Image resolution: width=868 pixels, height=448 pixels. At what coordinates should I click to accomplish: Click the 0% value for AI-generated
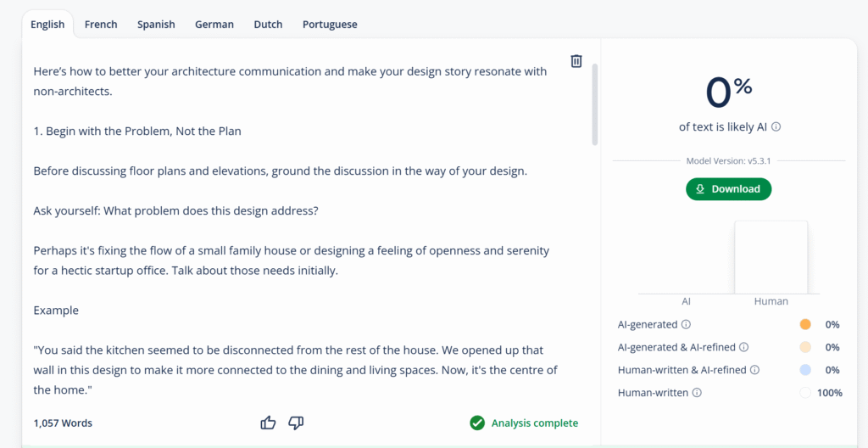[832, 324]
